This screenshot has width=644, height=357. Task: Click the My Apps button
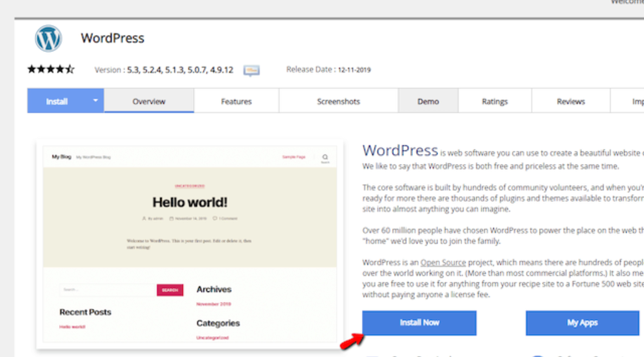tap(582, 323)
